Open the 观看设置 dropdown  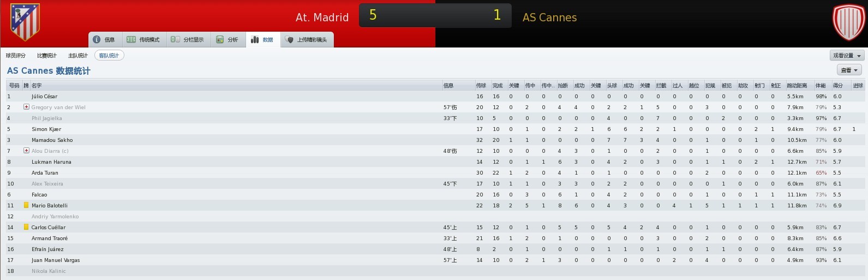point(847,55)
